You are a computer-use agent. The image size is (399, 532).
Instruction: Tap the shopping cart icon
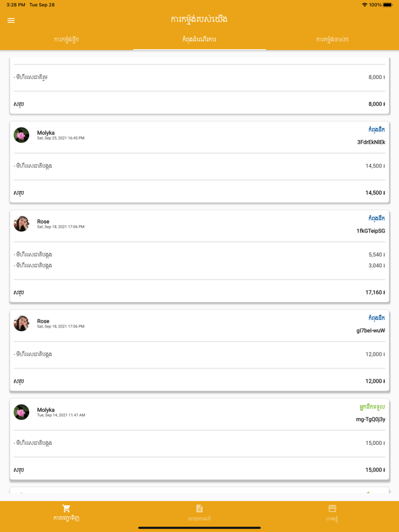tap(66, 508)
